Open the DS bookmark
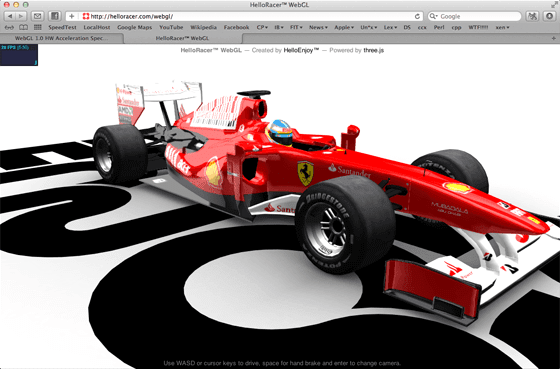The height and width of the screenshot is (369, 560). (407, 28)
